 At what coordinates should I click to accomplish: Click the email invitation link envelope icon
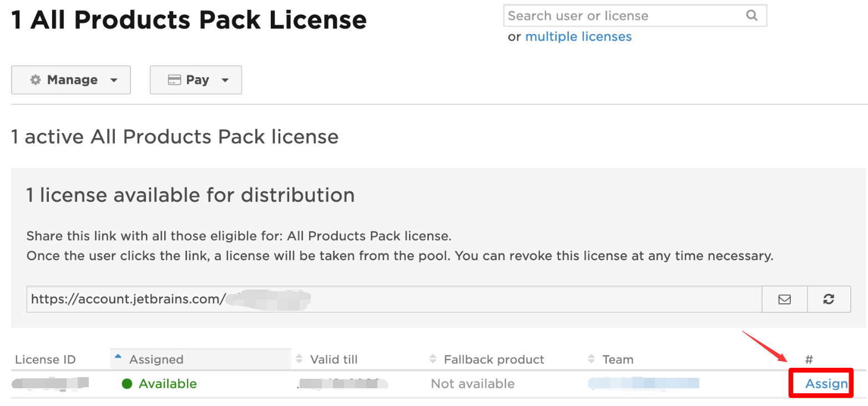click(784, 300)
